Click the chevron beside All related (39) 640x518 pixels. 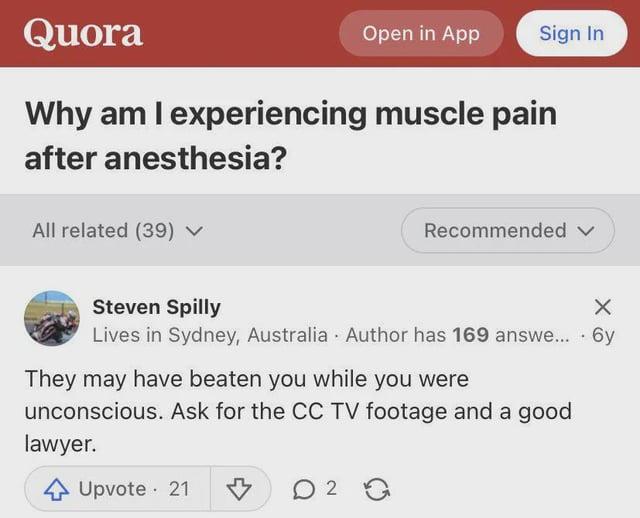pos(195,231)
